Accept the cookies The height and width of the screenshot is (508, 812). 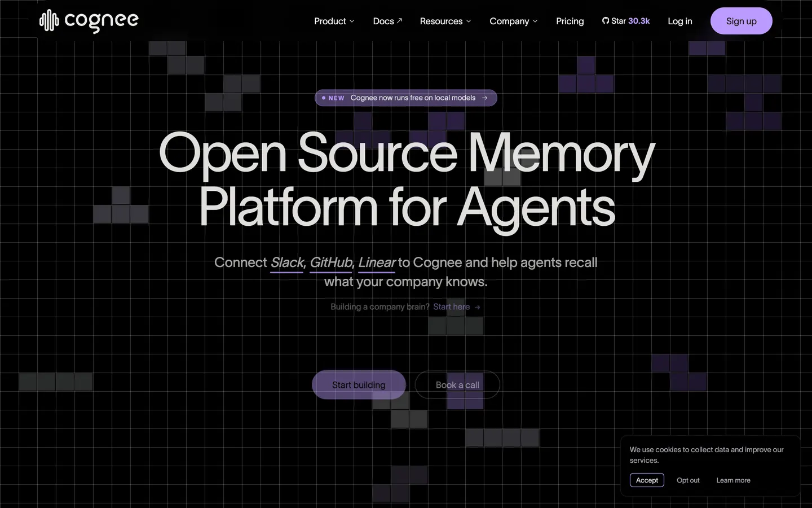(647, 480)
